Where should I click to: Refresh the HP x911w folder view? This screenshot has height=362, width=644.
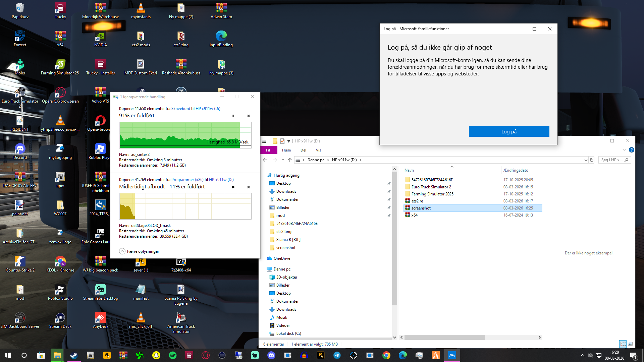592,160
